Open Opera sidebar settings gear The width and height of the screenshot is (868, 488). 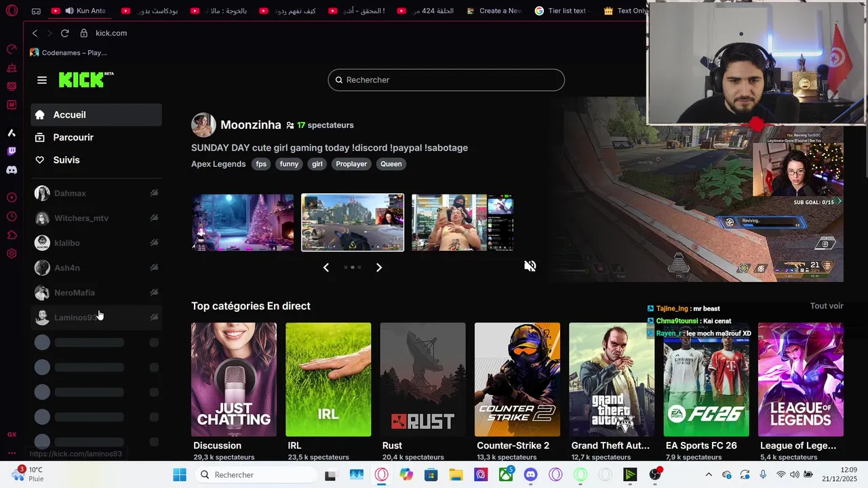12,253
